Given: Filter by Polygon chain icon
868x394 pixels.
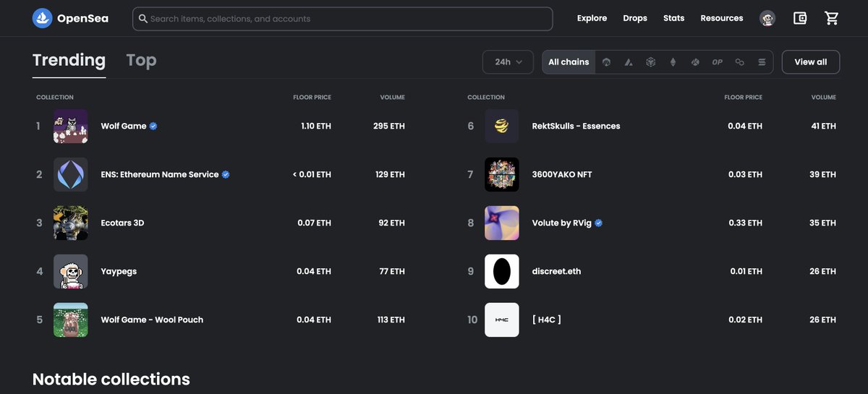Looking at the screenshot, I should click(739, 62).
